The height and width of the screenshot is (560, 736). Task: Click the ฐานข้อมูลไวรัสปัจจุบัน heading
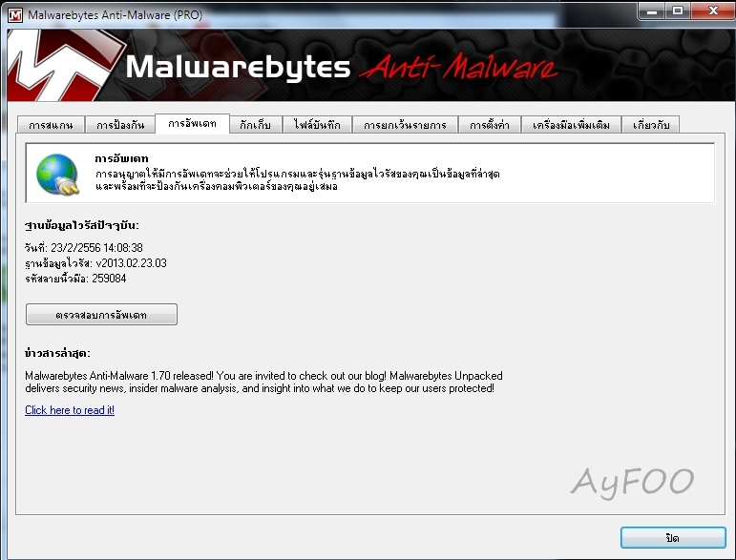click(x=82, y=225)
